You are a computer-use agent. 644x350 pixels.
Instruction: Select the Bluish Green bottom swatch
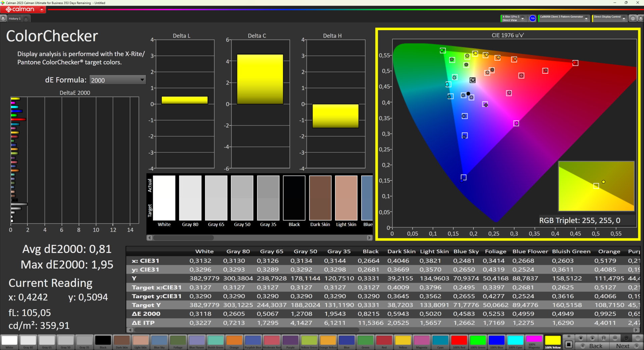click(x=215, y=342)
